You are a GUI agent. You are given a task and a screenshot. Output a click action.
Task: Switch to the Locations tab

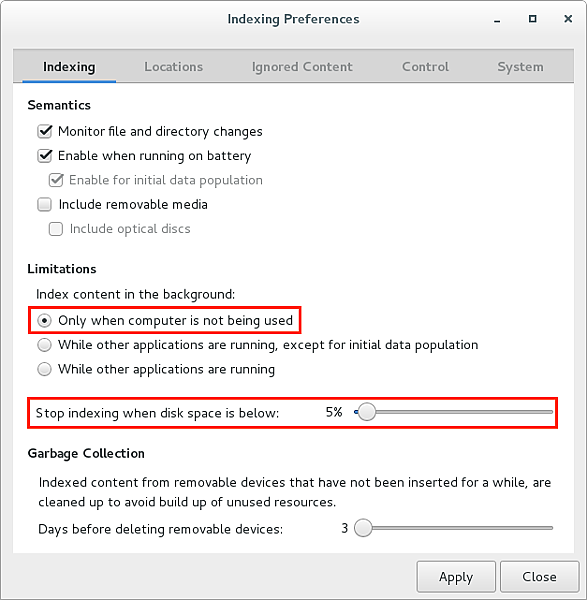[x=173, y=67]
